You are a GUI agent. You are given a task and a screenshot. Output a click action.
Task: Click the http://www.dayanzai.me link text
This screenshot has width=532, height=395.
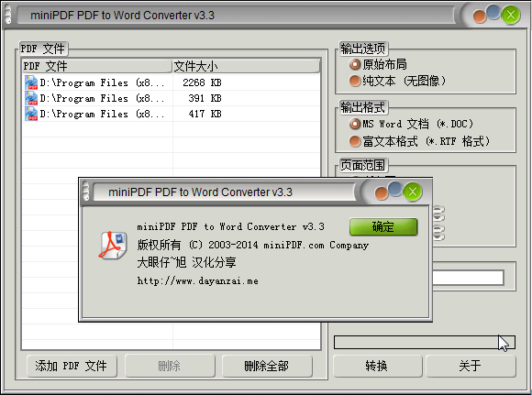pyautogui.click(x=197, y=280)
